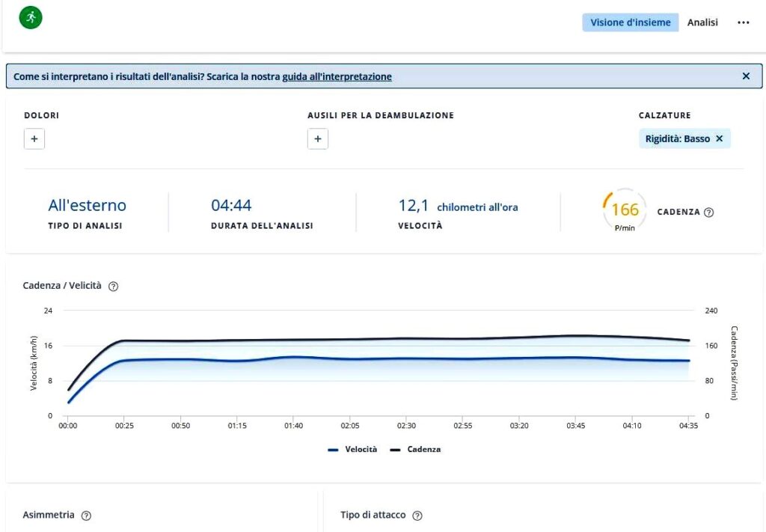Click the 04:44 analysis duration value
The image size is (766, 532).
coord(231,206)
